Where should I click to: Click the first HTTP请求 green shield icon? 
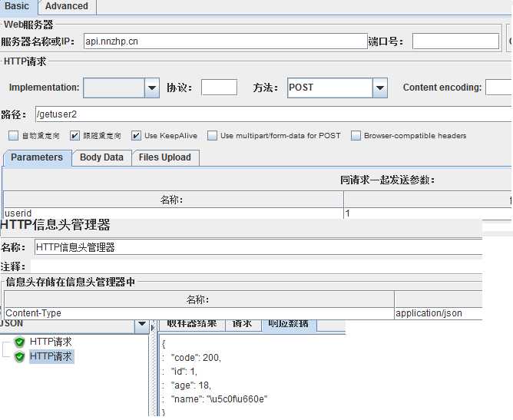(20, 342)
